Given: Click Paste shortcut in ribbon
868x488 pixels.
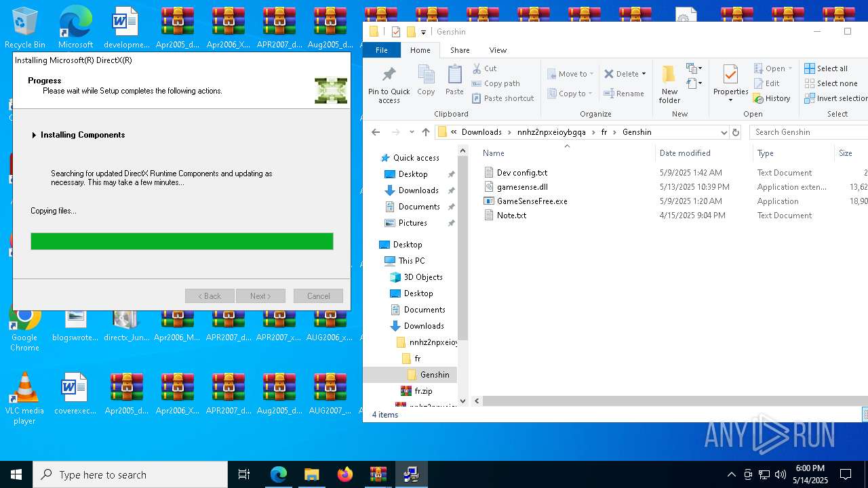Looking at the screenshot, I should click(x=502, y=98).
